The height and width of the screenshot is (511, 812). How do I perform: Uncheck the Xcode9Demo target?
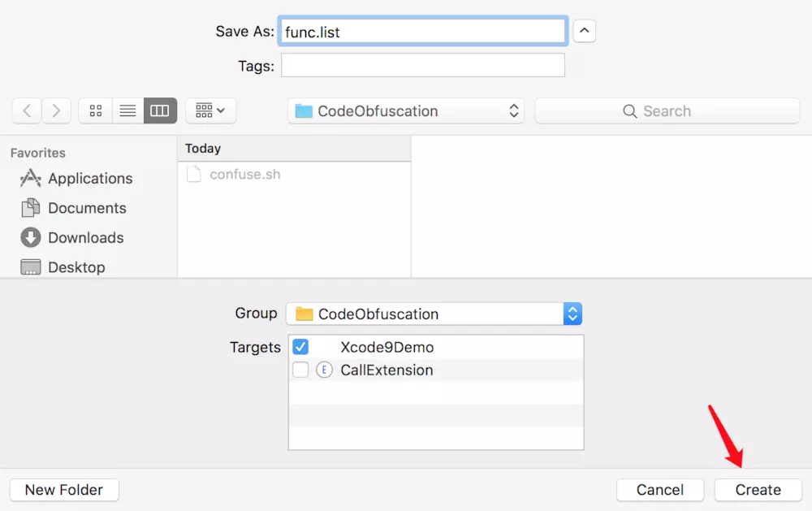tap(300, 347)
